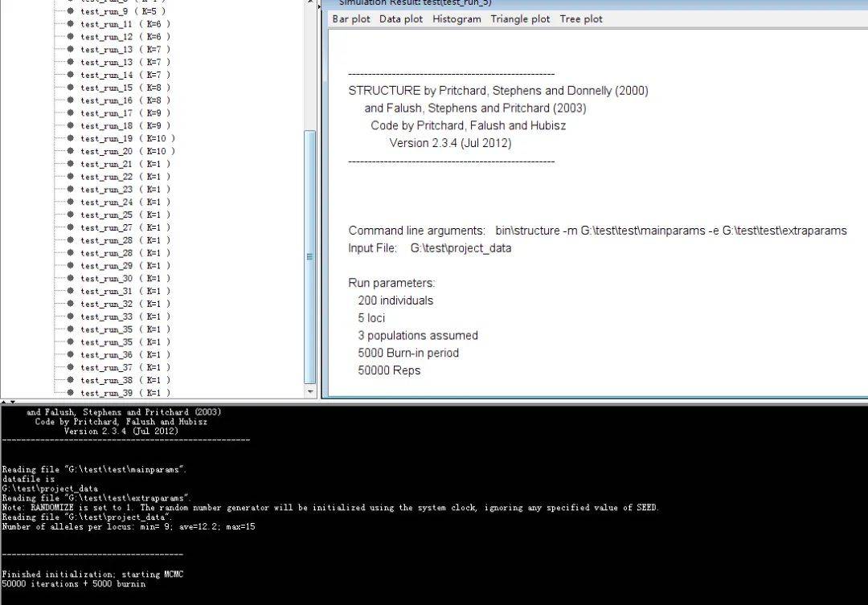Click the console line 'datafile is'
Image resolution: width=868 pixels, height=605 pixels.
[28, 479]
